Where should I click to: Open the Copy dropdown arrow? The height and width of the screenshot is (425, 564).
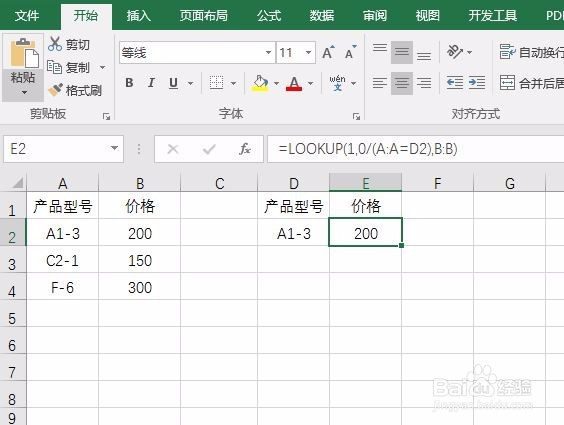coord(103,67)
